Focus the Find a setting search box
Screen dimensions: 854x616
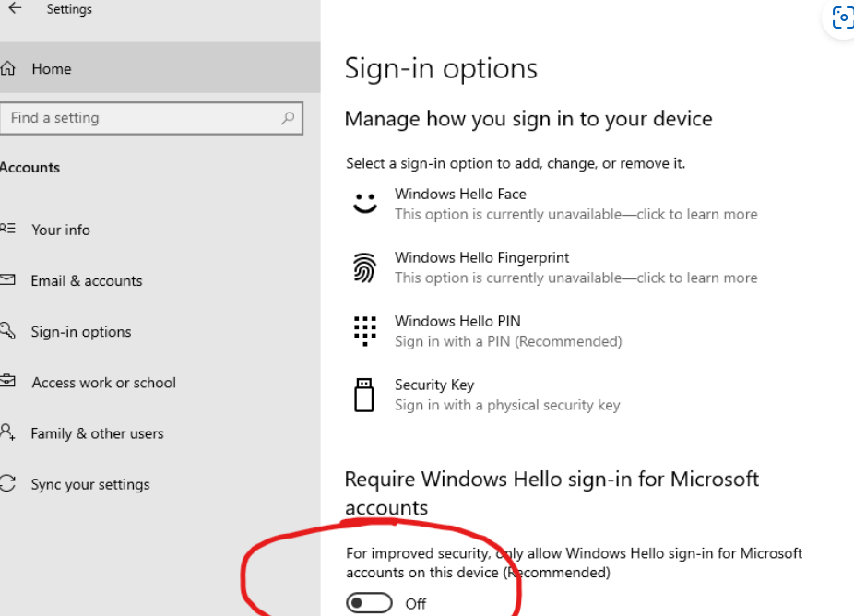click(x=151, y=118)
